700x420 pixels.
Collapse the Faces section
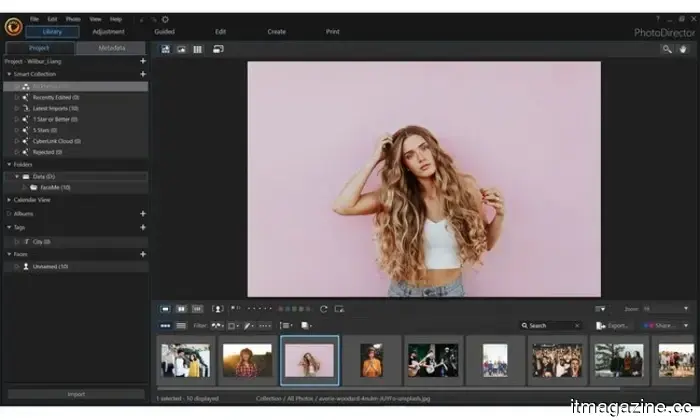coord(9,254)
